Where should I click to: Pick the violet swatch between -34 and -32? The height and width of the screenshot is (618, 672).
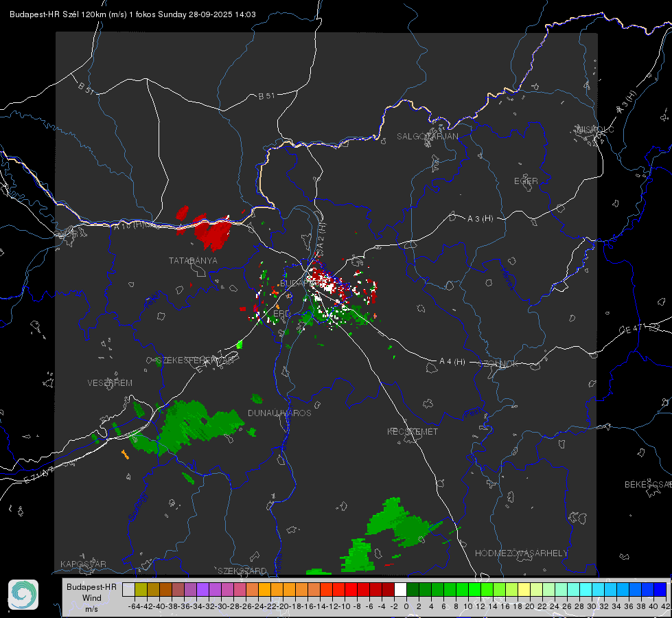point(202,589)
